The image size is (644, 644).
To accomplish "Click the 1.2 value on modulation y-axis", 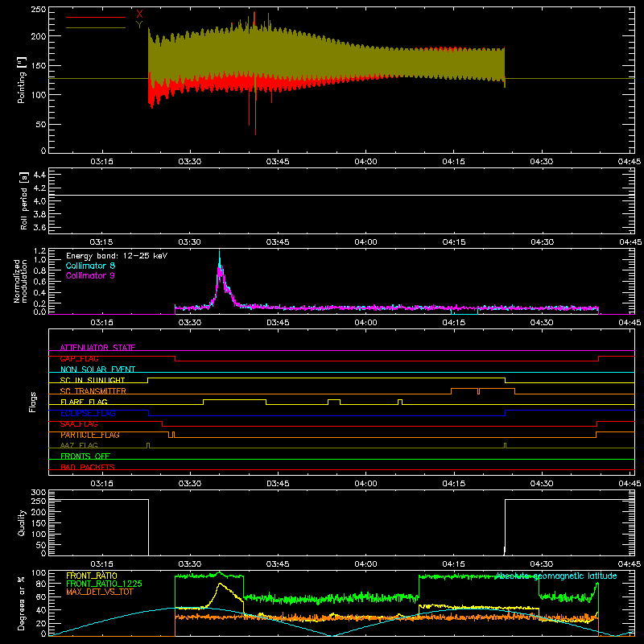I will [39, 251].
